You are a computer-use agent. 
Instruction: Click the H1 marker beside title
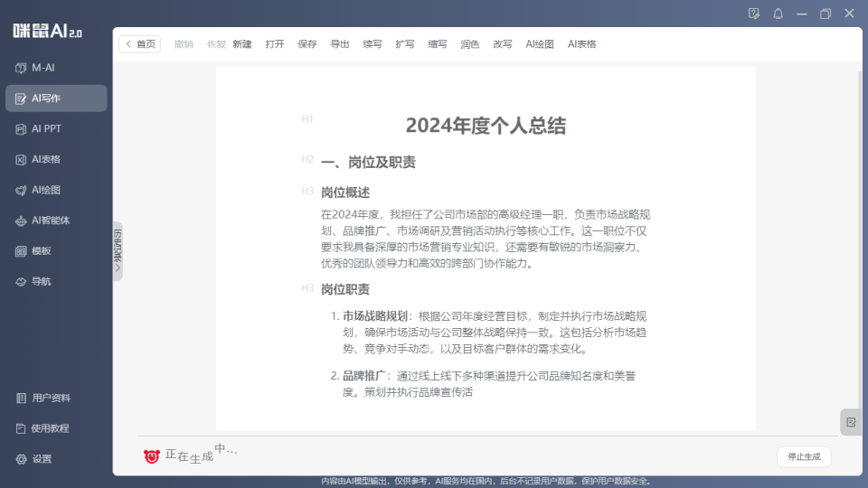coord(307,119)
